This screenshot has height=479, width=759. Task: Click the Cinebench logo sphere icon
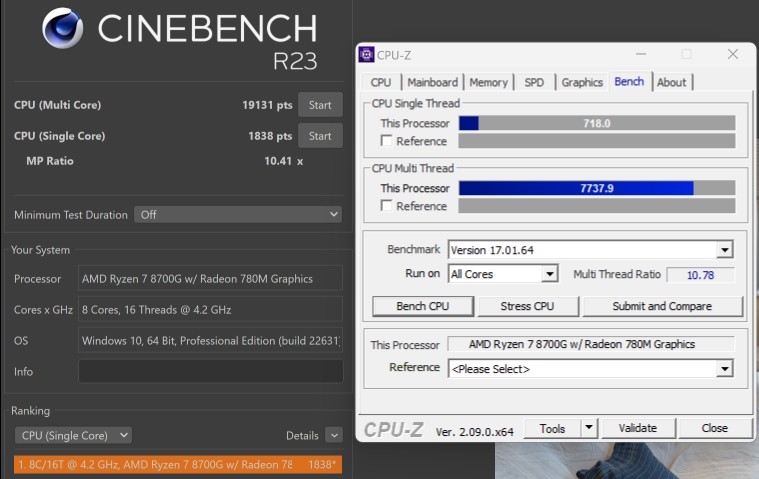coord(62,28)
